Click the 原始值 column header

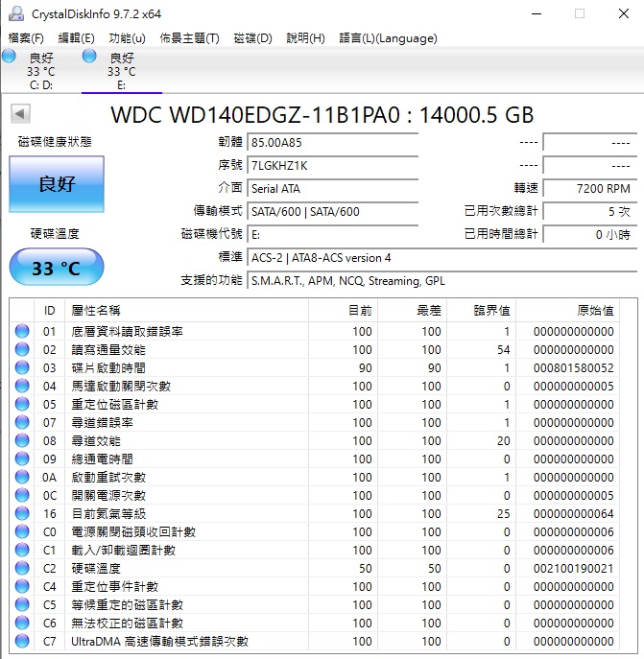[x=567, y=311]
